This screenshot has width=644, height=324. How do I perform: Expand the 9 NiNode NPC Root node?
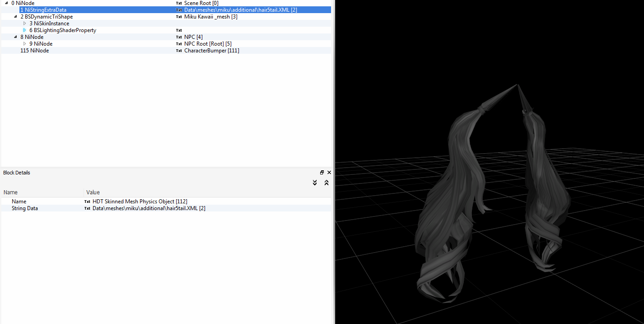[x=25, y=44]
